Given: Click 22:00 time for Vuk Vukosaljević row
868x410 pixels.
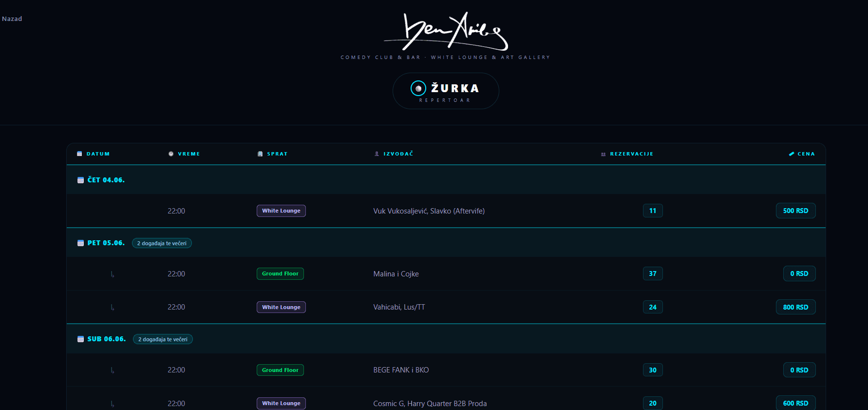Looking at the screenshot, I should [x=176, y=211].
